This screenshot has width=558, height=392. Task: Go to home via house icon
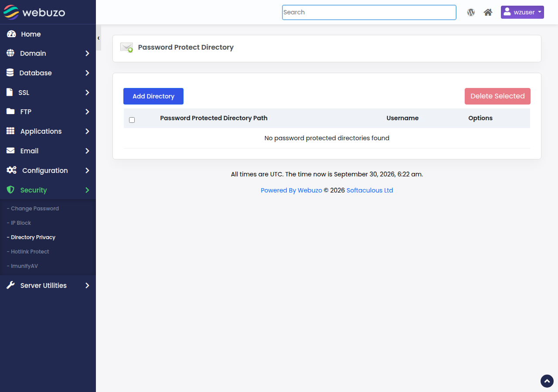click(x=488, y=12)
